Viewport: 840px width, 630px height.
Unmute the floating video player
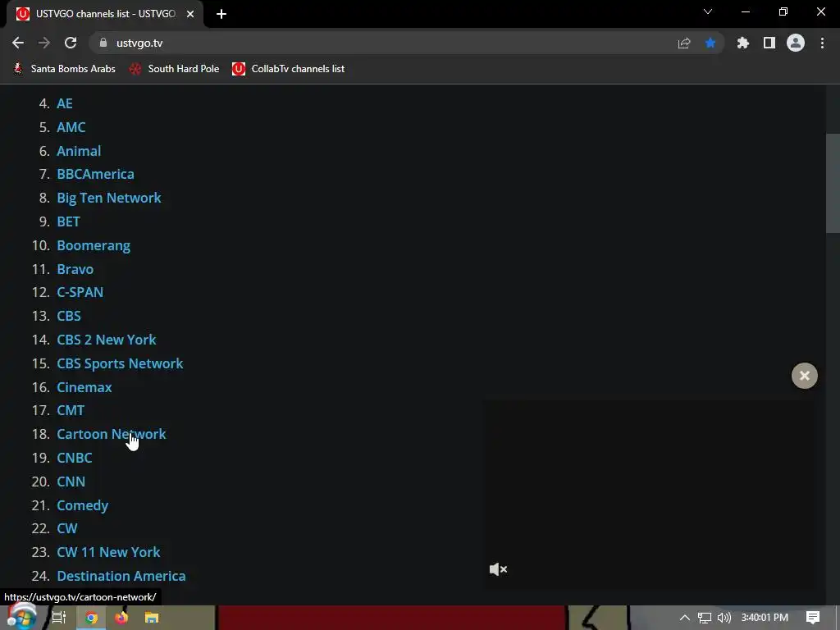498,569
